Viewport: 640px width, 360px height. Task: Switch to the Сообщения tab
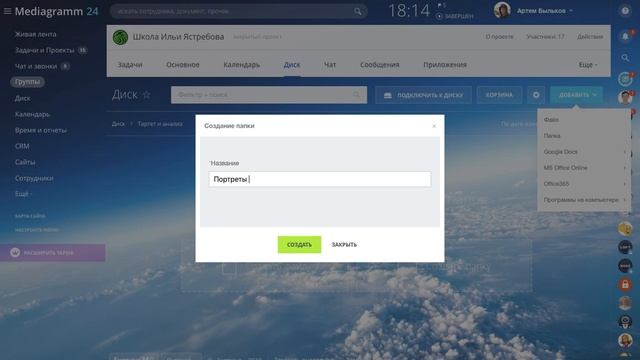[380, 64]
